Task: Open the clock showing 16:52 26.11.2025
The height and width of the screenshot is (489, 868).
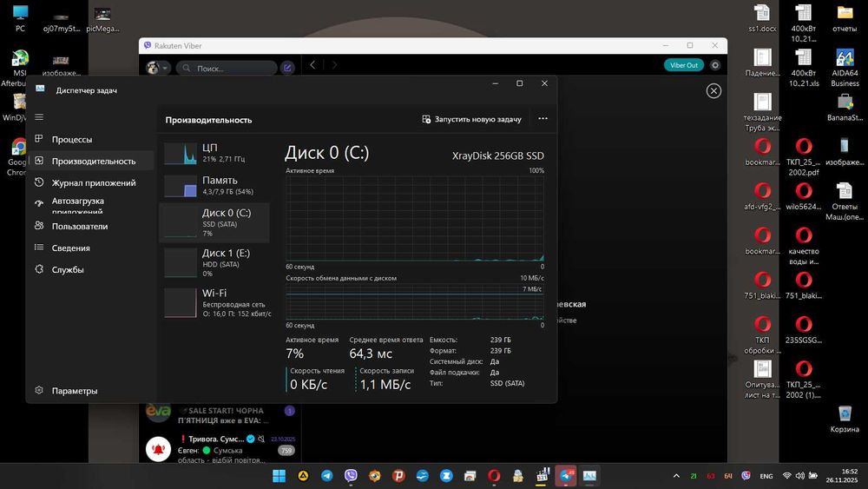Action: coord(841,476)
